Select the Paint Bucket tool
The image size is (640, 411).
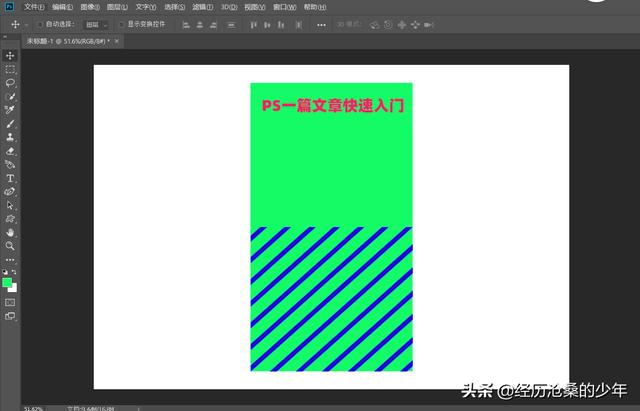tap(10, 164)
